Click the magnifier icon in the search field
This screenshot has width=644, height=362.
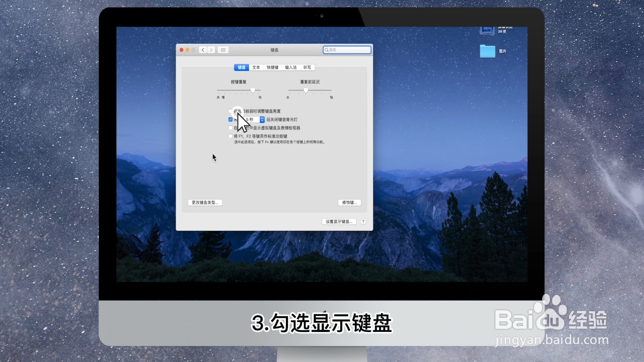(327, 50)
